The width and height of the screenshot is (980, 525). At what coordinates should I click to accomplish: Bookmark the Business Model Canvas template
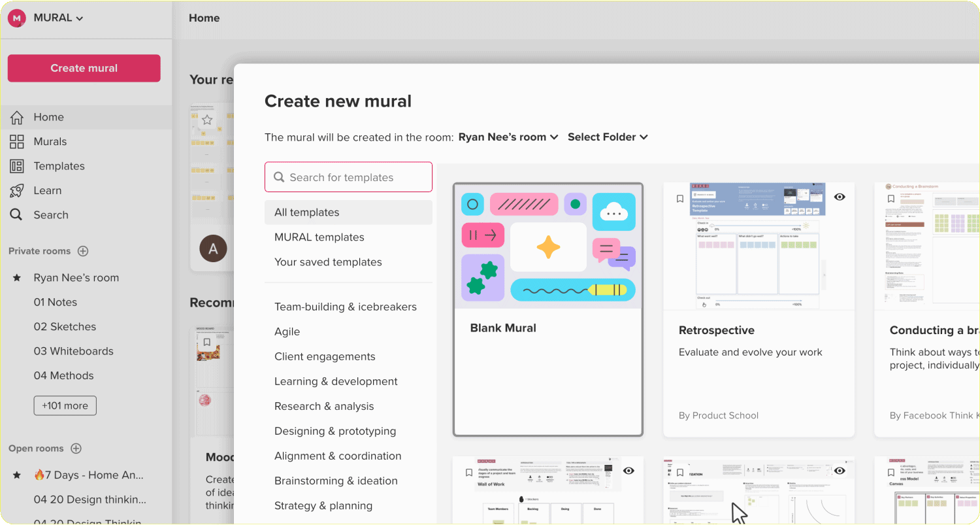coord(891,473)
